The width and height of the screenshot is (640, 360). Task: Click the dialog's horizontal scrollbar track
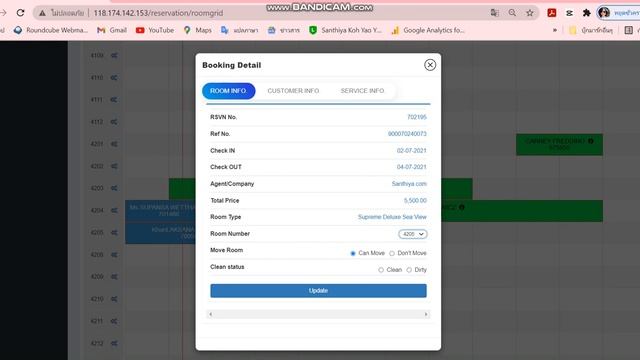[318, 314]
